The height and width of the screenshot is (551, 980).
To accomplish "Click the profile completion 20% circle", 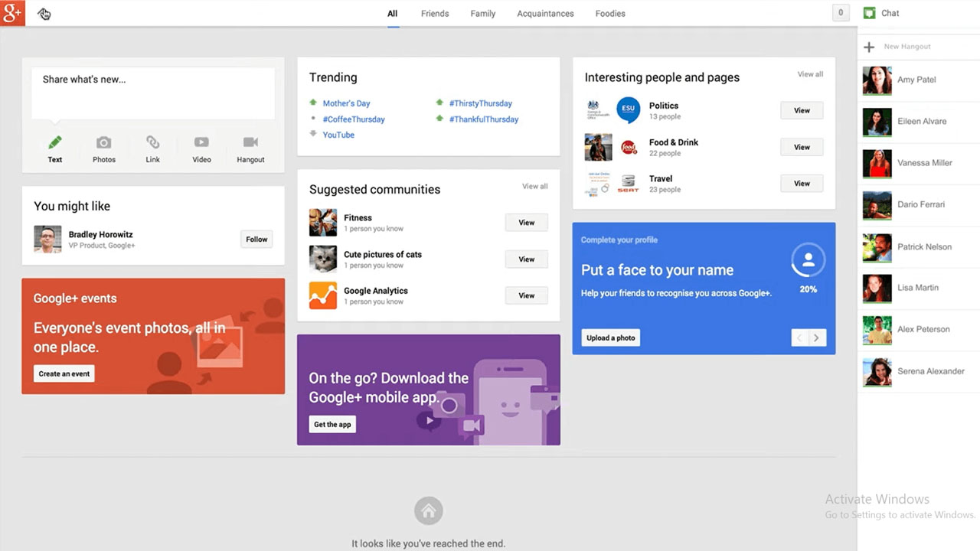I will click(808, 260).
